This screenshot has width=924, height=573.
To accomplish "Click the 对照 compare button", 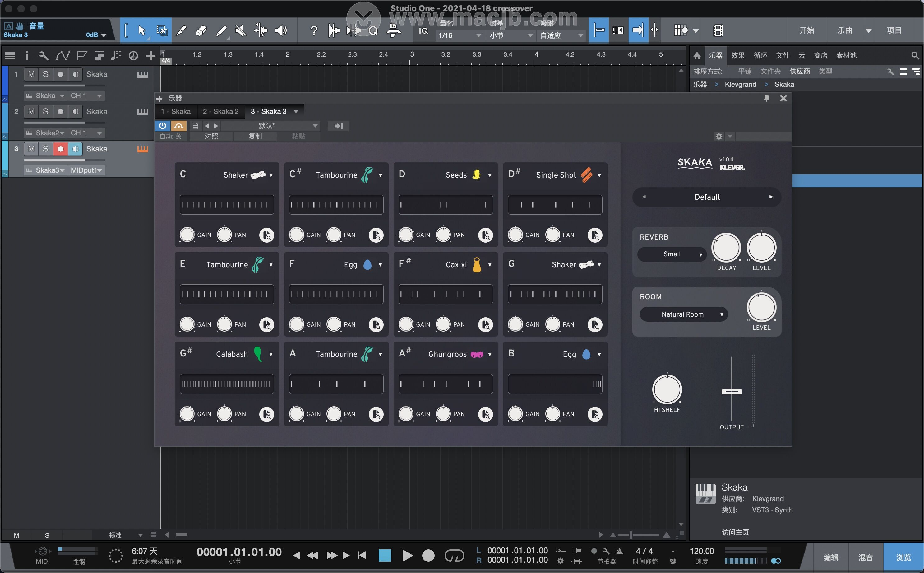I will pyautogui.click(x=211, y=137).
